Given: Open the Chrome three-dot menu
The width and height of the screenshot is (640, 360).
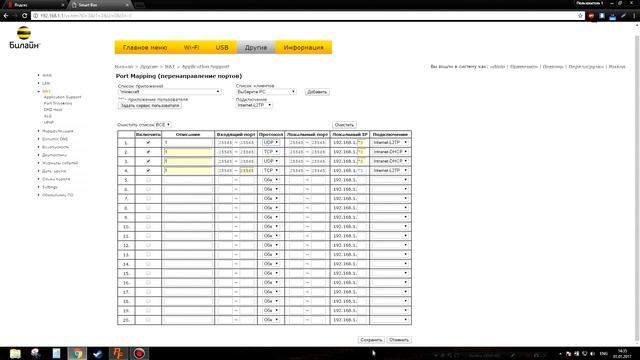Looking at the screenshot, I should point(634,16).
